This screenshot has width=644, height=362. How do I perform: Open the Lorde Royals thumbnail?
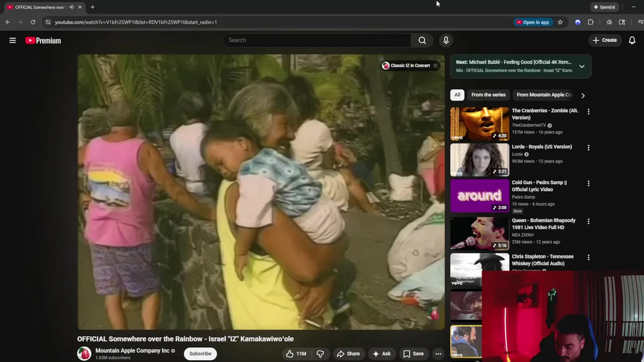tap(479, 160)
